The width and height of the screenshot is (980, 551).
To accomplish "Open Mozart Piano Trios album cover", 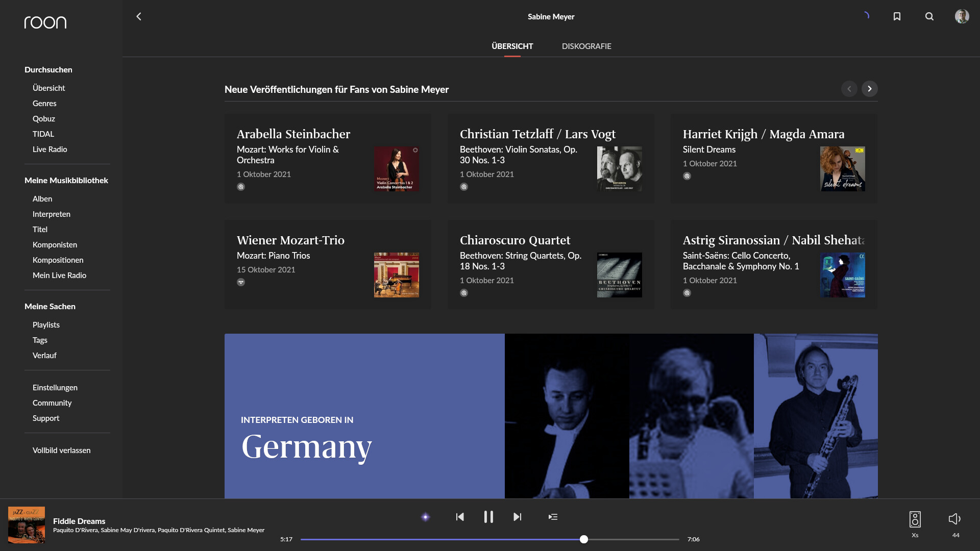I will (x=397, y=275).
